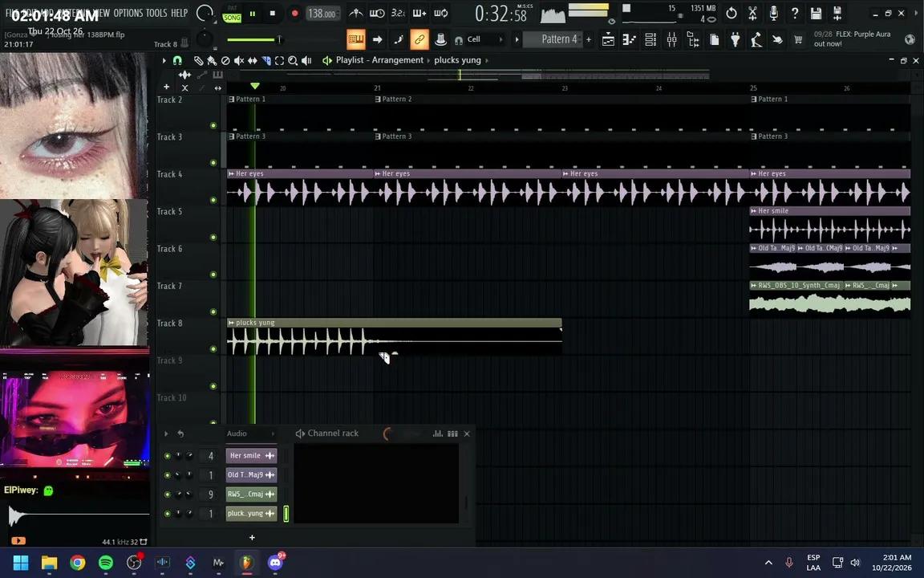Open the Browser tree icon

point(693,40)
